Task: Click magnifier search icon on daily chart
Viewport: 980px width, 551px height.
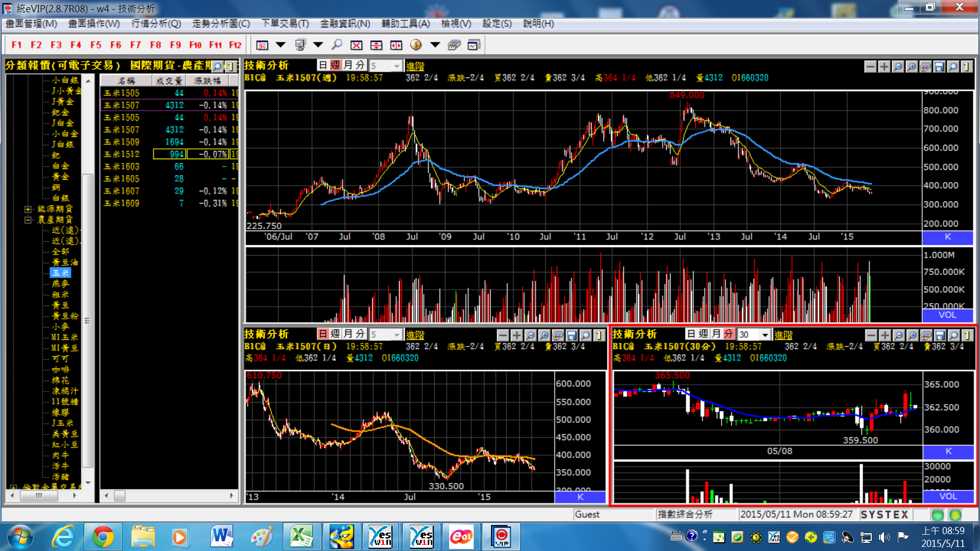Action: point(585,335)
